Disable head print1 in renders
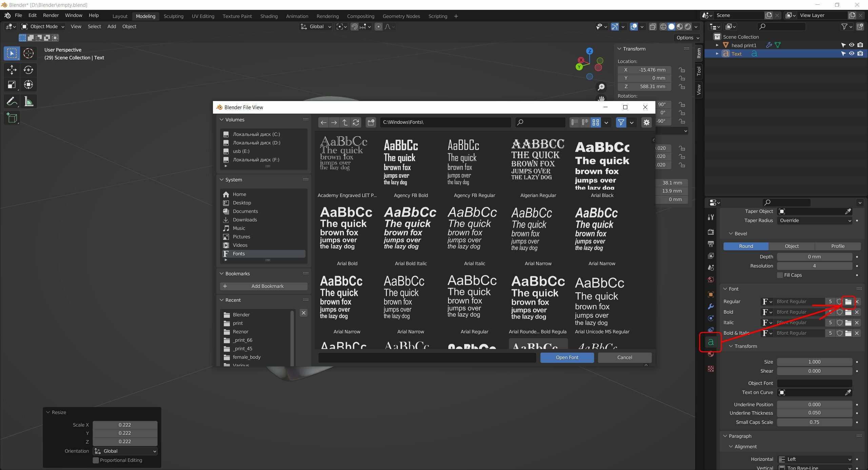This screenshot has height=470, width=868. pyautogui.click(x=860, y=45)
